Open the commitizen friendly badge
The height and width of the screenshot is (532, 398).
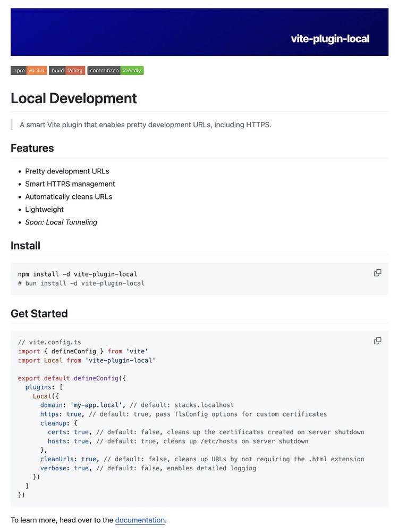[116, 71]
